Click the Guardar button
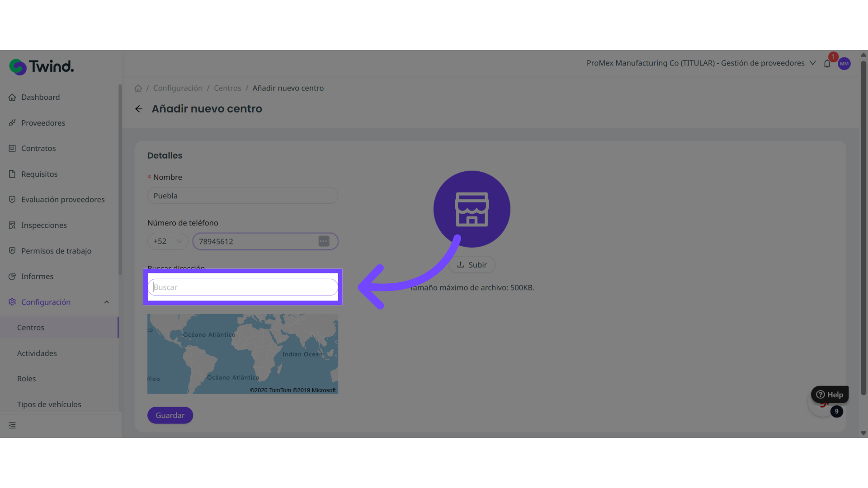 [x=170, y=415]
